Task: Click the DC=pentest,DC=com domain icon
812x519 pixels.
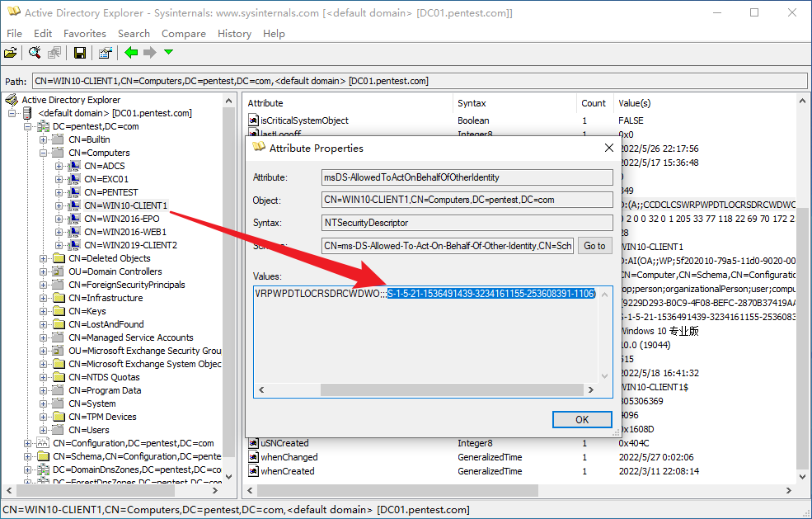Action: (x=44, y=126)
